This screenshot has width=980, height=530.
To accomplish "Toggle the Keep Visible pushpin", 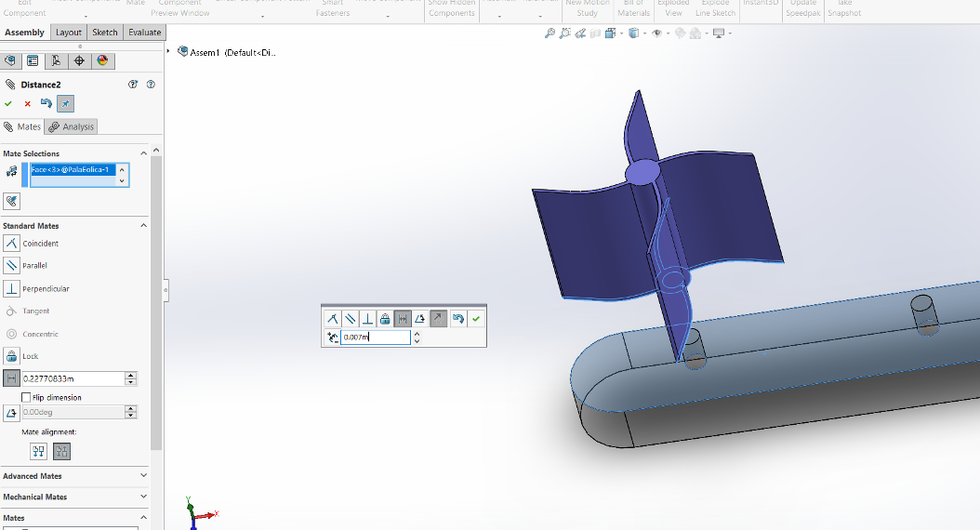I will pyautogui.click(x=65, y=104).
